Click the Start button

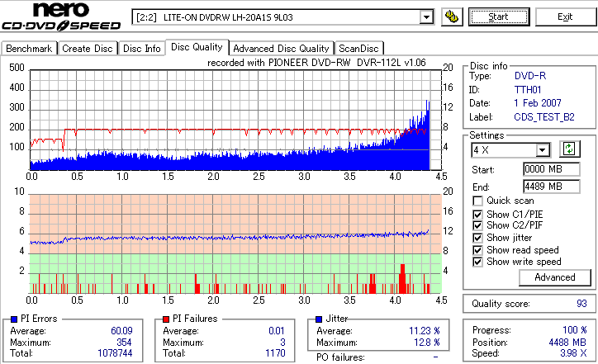(499, 17)
